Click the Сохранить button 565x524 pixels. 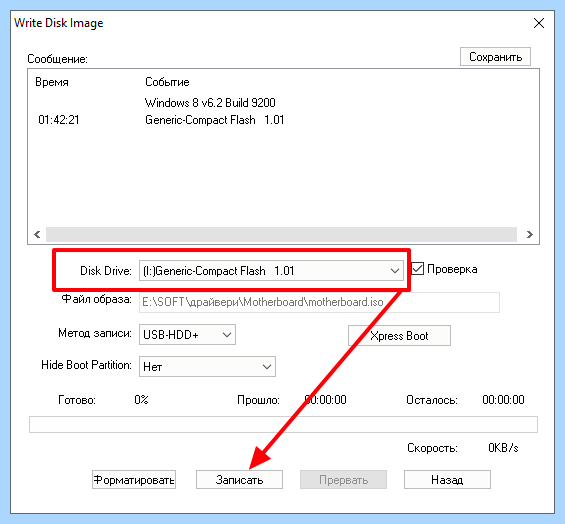pyautogui.click(x=495, y=57)
